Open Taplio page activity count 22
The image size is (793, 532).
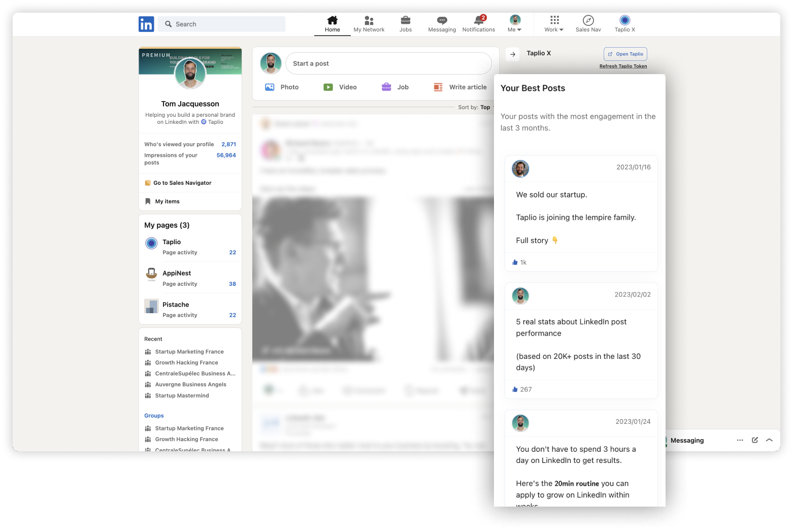[x=233, y=252]
